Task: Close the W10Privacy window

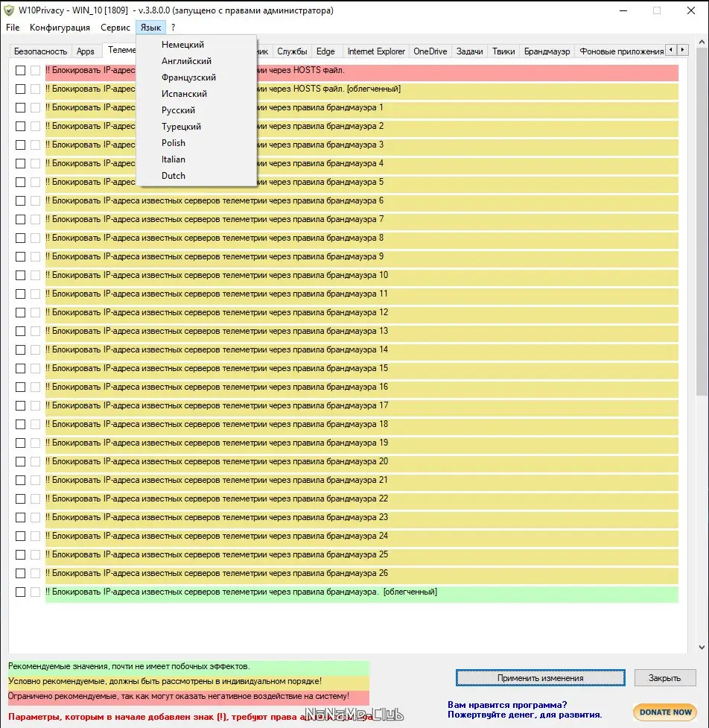Action: [x=691, y=10]
